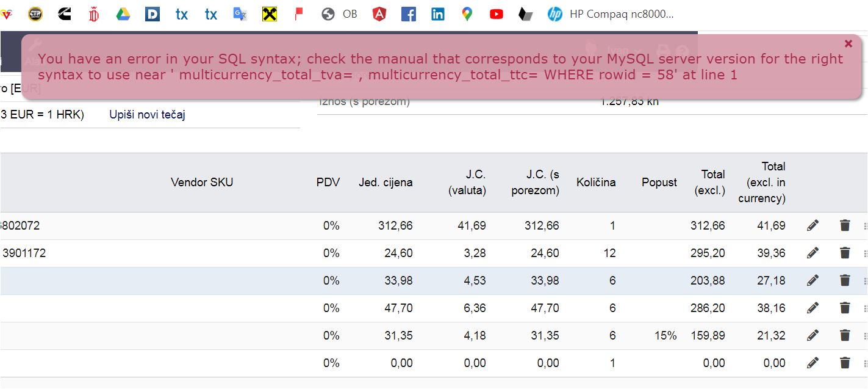Delete the first line totaling 312,66

pyautogui.click(x=845, y=226)
